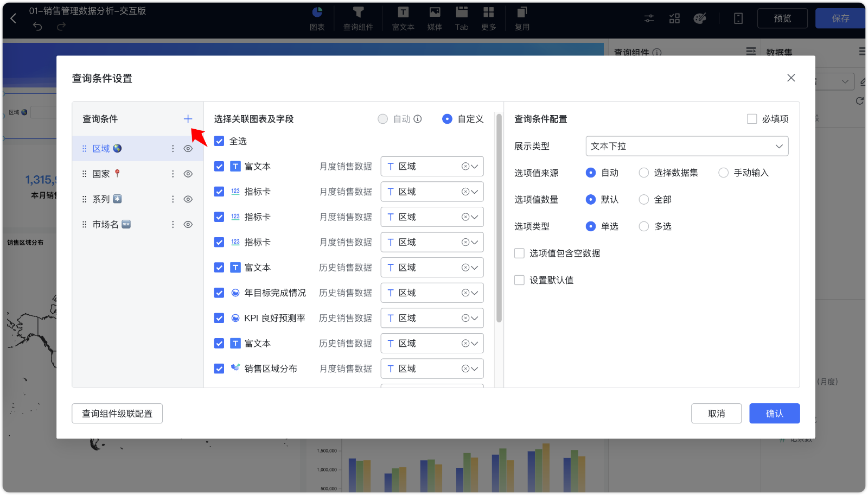Clear 区域 field for 年目标完成情况 row

point(465,293)
